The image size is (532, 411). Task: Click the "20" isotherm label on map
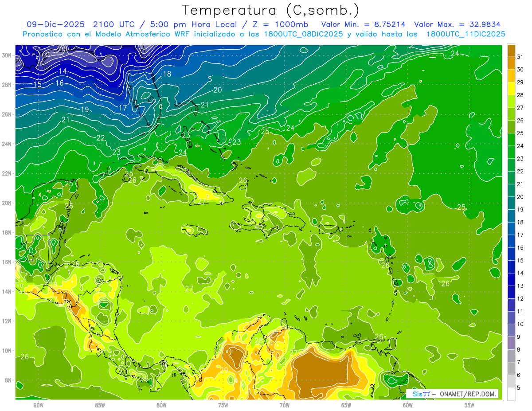[x=218, y=90]
